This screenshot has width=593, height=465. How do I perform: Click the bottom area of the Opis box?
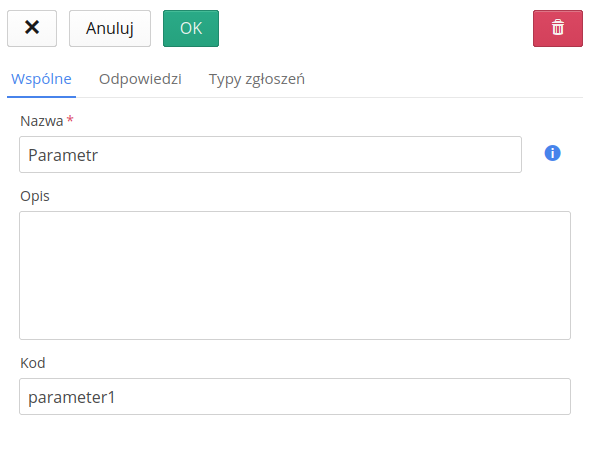click(295, 325)
